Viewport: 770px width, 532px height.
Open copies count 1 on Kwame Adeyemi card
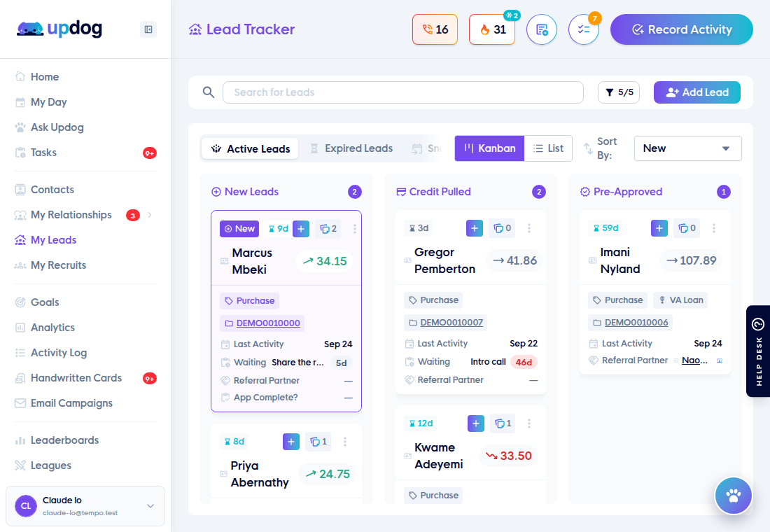point(503,423)
